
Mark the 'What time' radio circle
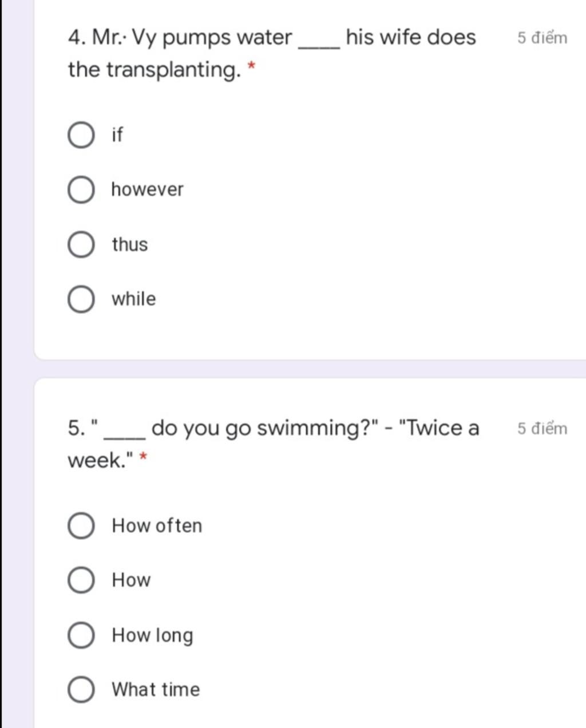(x=81, y=690)
